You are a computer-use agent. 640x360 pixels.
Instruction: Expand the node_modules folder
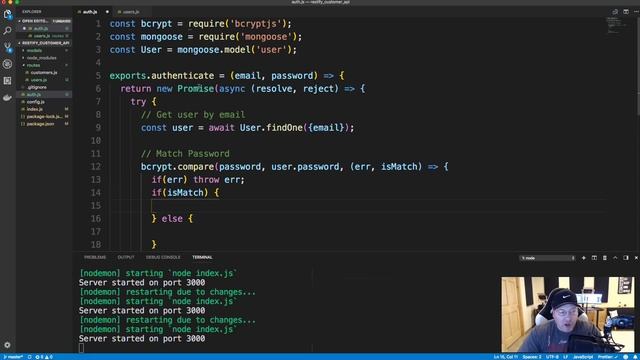41,58
